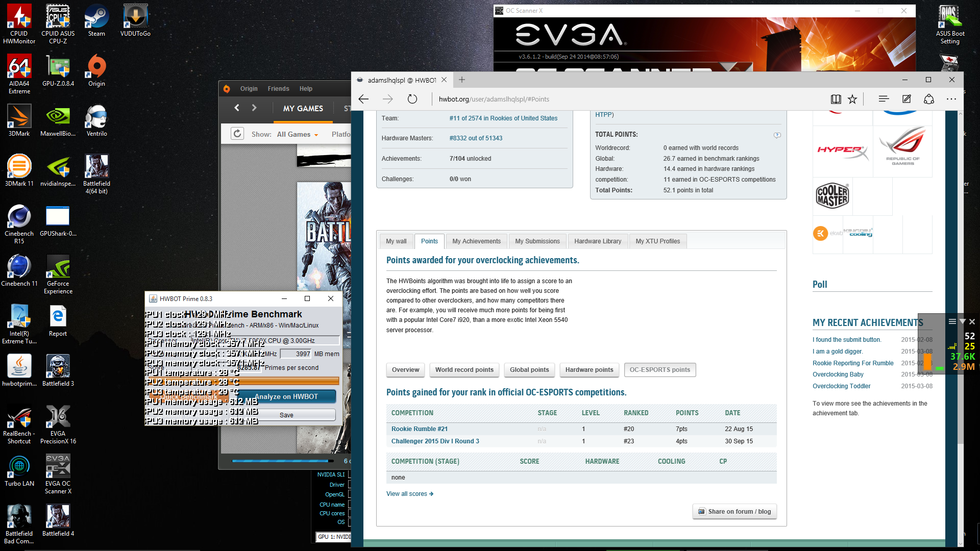The image size is (980, 551).
Task: Open 3DMark 11 desktop icon
Action: point(19,170)
